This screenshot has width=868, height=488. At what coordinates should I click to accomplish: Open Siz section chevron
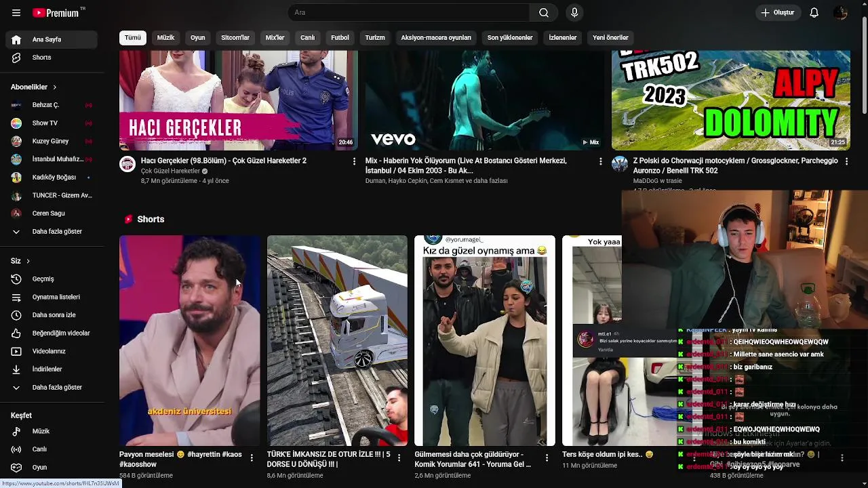tap(28, 261)
